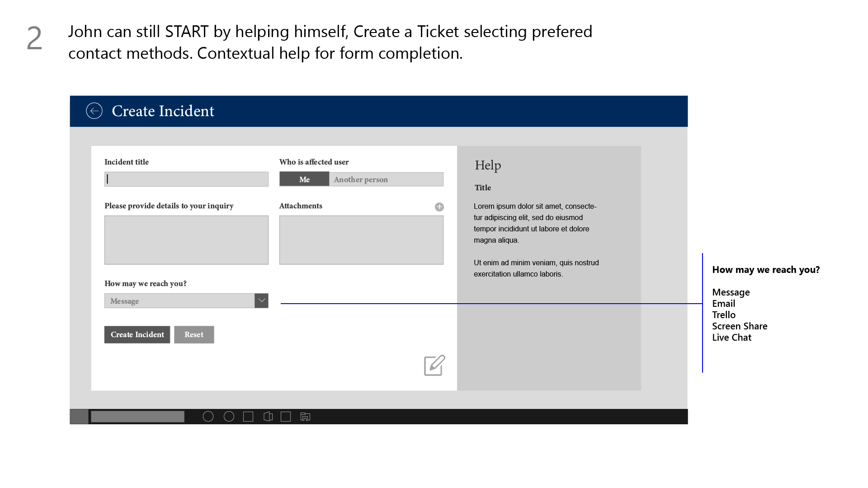868x488 pixels.
Task: Click 'Email' in the contact methods list
Action: pos(723,304)
